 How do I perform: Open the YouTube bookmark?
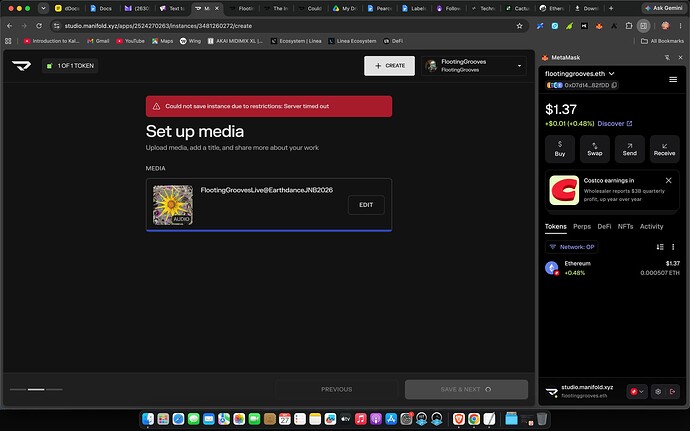[x=130, y=41]
